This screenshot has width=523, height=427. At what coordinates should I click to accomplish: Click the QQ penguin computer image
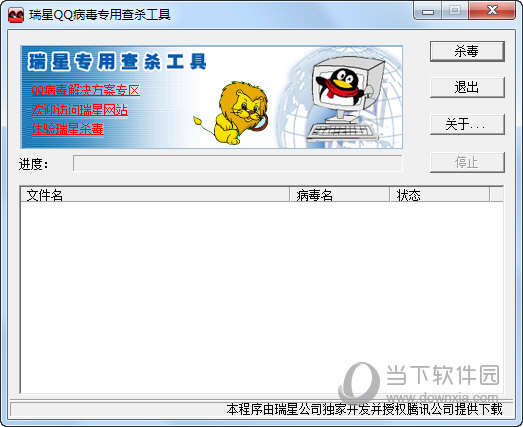tap(345, 100)
